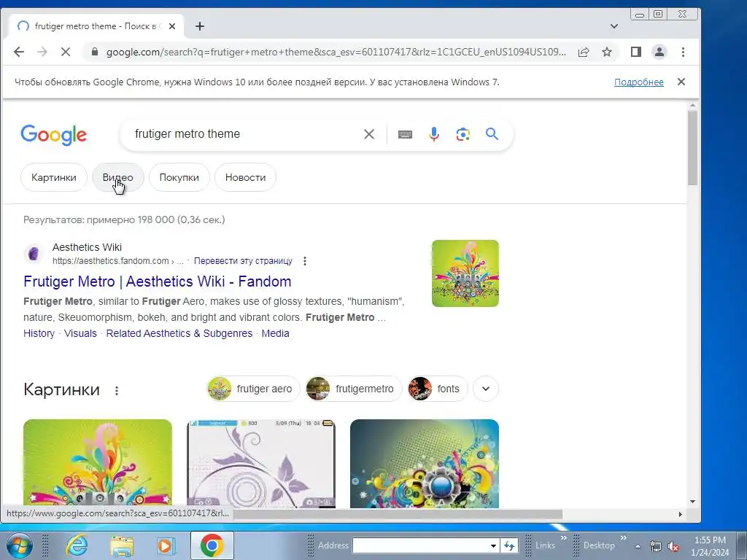
Task: Click the vertical scrollbar up arrow
Action: coord(693,105)
